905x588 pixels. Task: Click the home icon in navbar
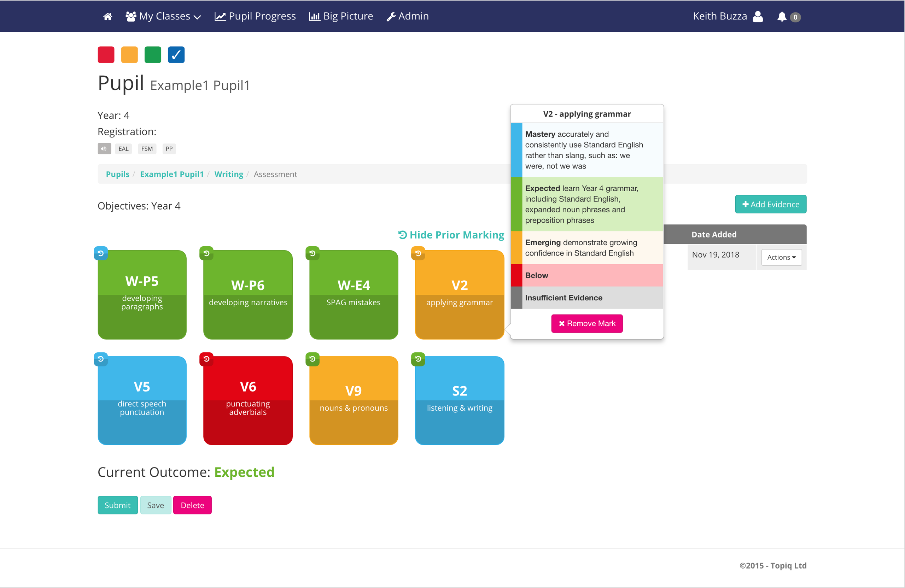point(107,16)
